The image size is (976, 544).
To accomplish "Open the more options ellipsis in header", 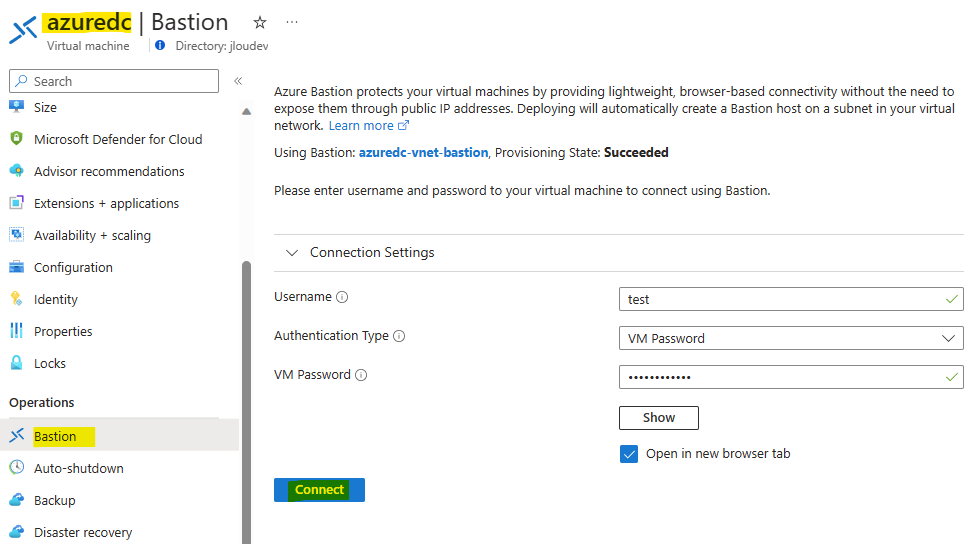I will point(292,22).
